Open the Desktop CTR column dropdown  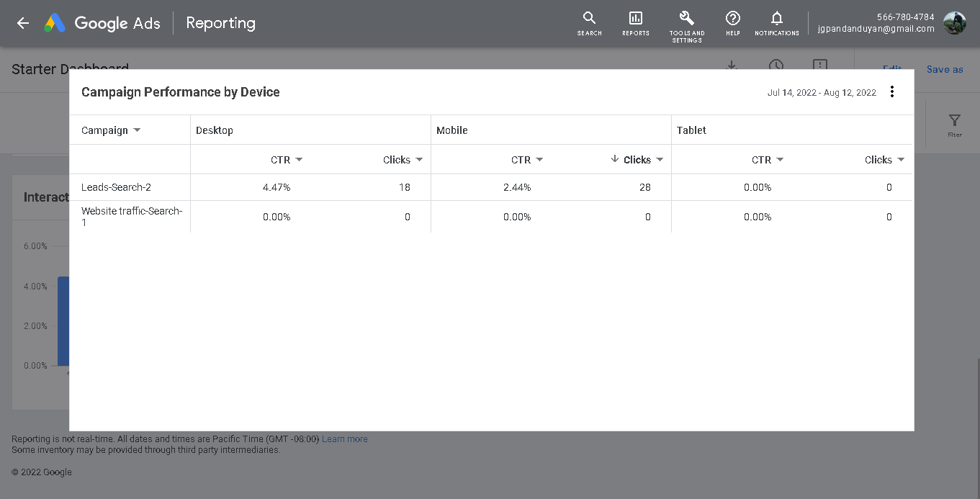[299, 160]
